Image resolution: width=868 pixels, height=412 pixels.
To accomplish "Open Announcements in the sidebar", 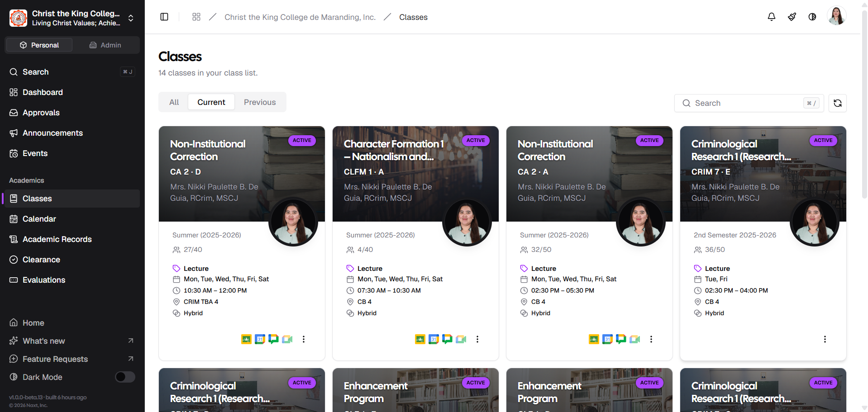I will click(x=72, y=133).
